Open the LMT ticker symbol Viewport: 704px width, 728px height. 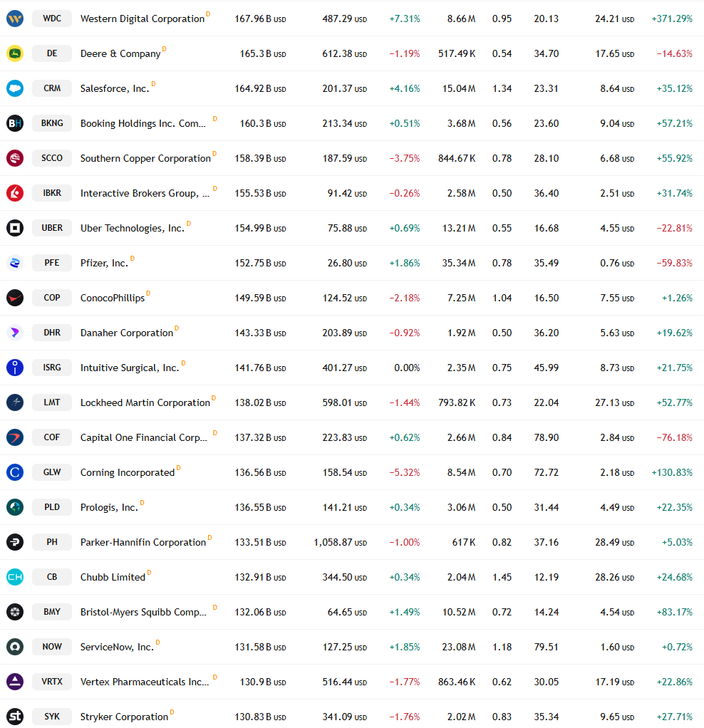[52, 402]
